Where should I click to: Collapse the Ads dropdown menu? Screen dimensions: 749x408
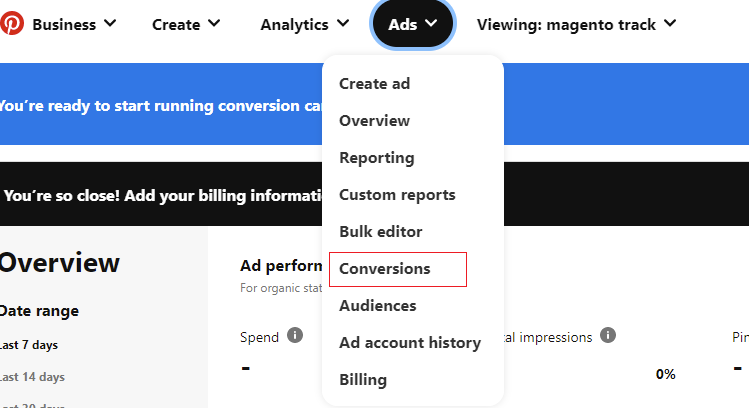click(x=412, y=24)
